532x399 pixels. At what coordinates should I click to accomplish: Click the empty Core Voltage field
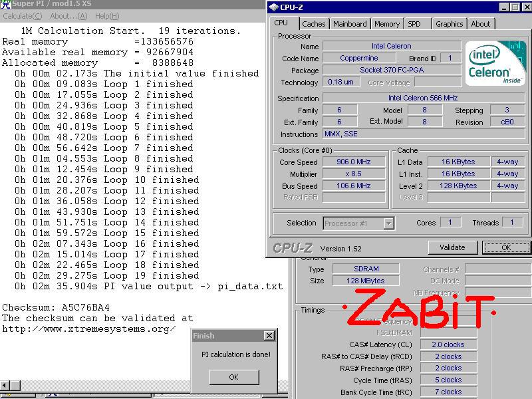(438, 82)
